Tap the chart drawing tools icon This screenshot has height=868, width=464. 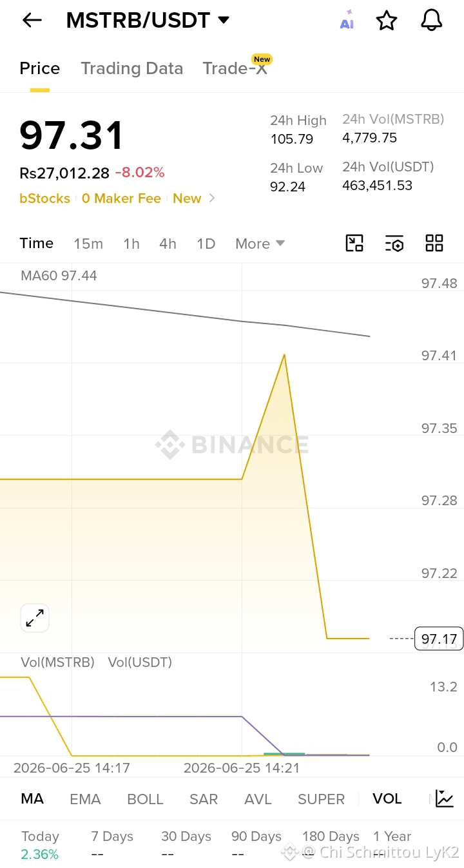(x=354, y=243)
